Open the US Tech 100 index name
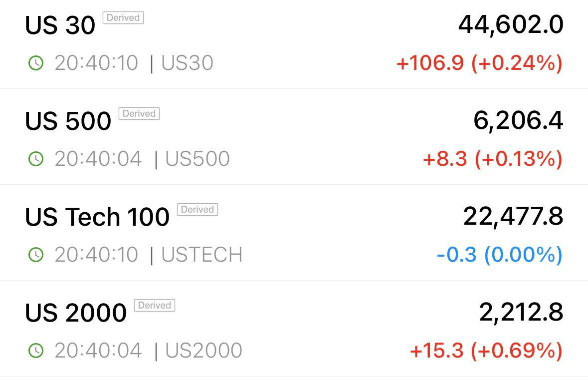 click(x=97, y=217)
